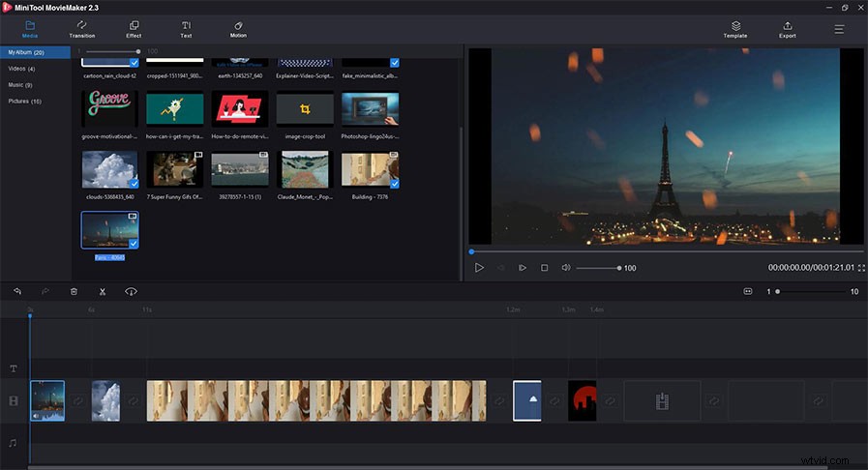Toggle checkmark on clouds-5368435_640 thumbnail
Screen dimensions: 868x470
point(134,184)
